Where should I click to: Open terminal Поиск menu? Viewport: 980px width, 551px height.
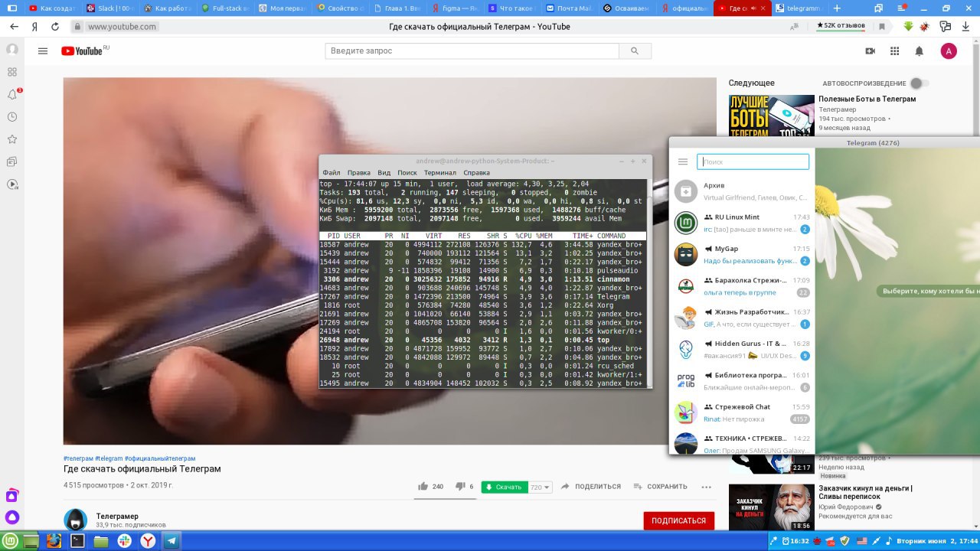point(407,173)
